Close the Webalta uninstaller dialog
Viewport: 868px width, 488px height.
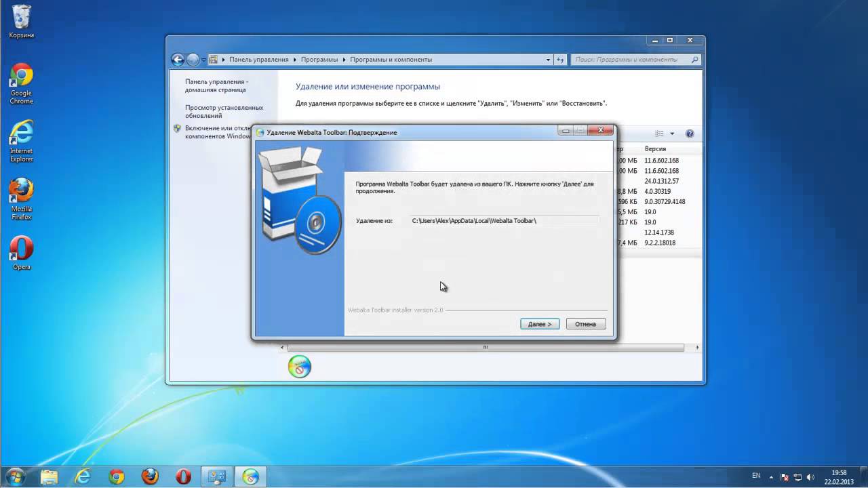coord(601,130)
